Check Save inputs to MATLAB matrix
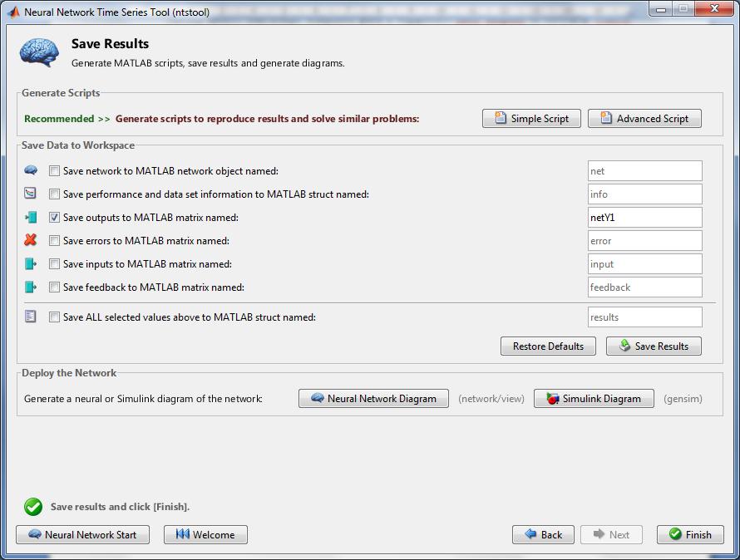Viewport: 740px width, 560px height. click(x=54, y=263)
